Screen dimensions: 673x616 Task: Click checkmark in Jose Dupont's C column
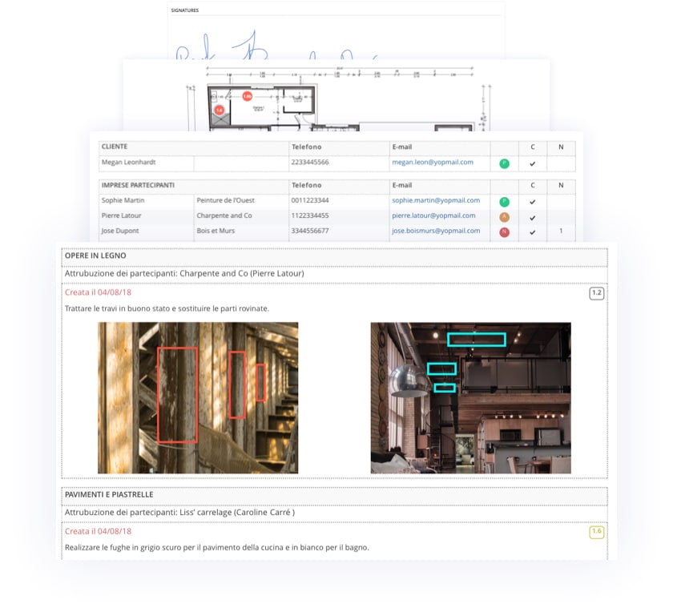(532, 232)
